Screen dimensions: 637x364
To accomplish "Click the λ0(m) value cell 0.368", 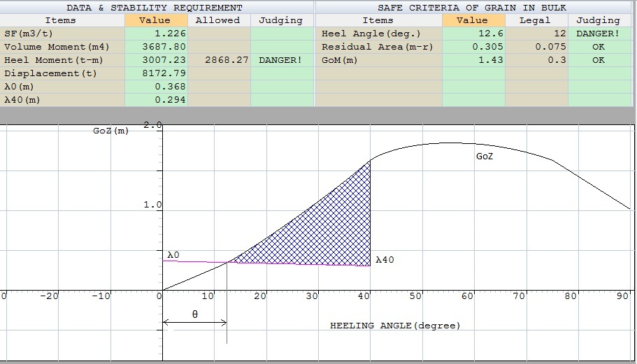I will 156,87.
